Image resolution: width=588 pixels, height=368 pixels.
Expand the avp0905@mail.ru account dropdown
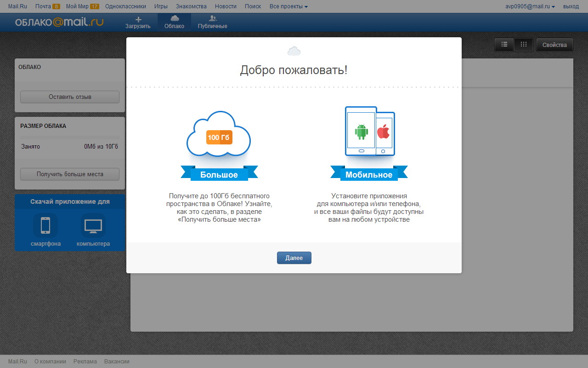(x=530, y=6)
